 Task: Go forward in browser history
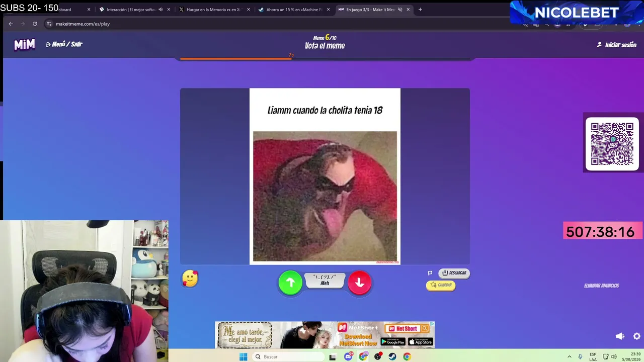coord(23,24)
